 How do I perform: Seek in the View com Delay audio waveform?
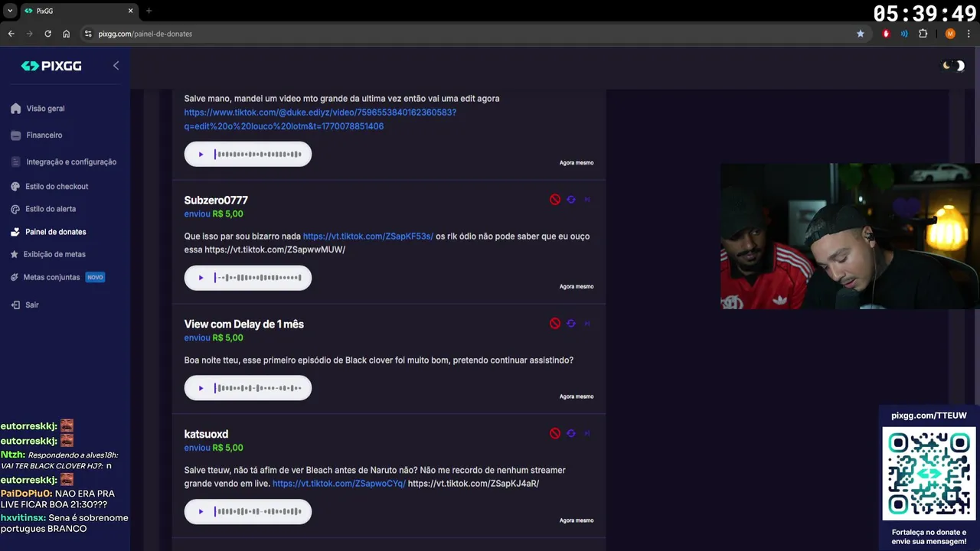258,388
